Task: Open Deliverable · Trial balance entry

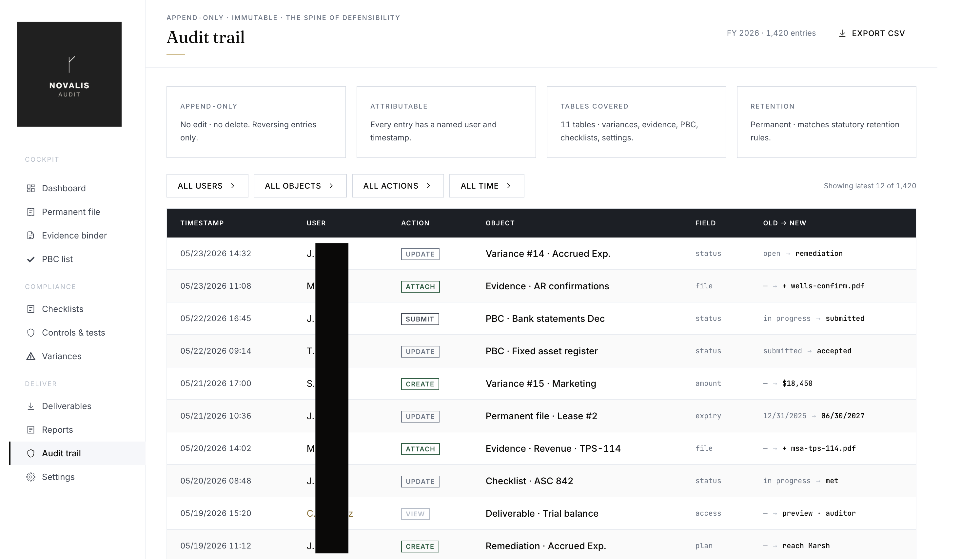Action: (x=541, y=513)
